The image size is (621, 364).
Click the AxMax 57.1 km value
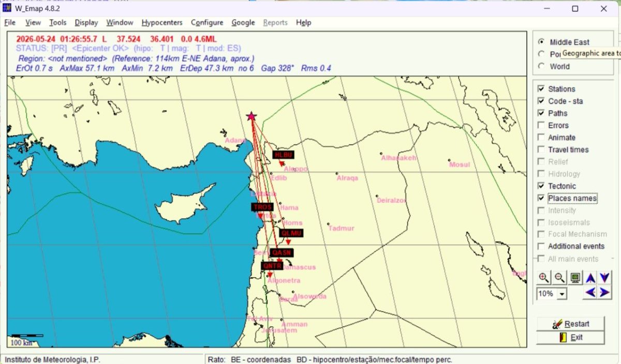[87, 68]
